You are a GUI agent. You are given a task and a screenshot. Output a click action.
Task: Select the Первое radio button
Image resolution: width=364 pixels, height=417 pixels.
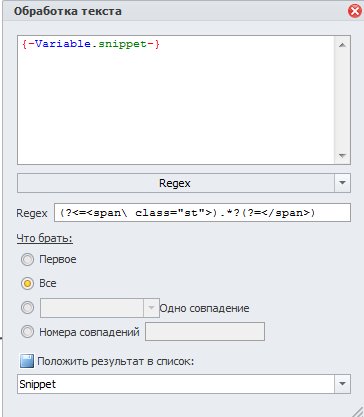[x=27, y=259]
